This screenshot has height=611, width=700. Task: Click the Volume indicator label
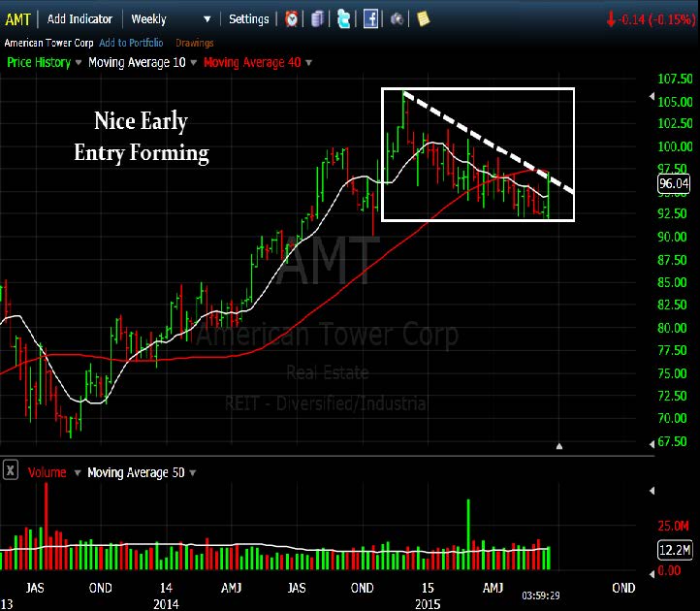point(47,472)
